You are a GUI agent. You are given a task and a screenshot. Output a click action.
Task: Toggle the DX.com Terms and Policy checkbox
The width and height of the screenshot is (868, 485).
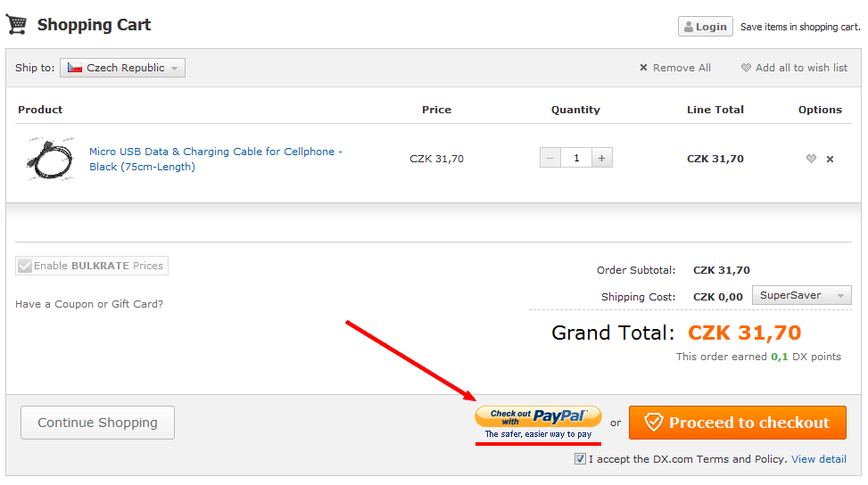coord(580,459)
